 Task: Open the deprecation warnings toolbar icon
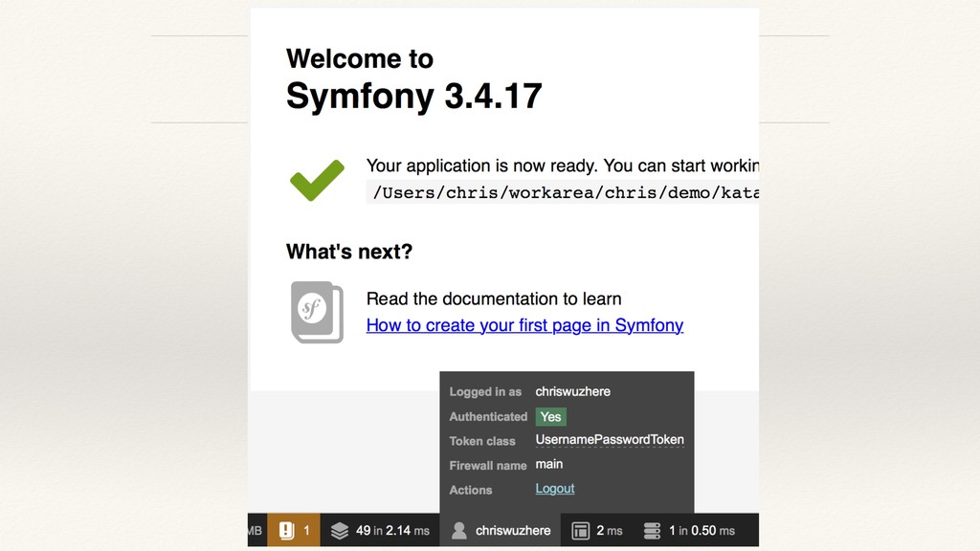tap(286, 530)
